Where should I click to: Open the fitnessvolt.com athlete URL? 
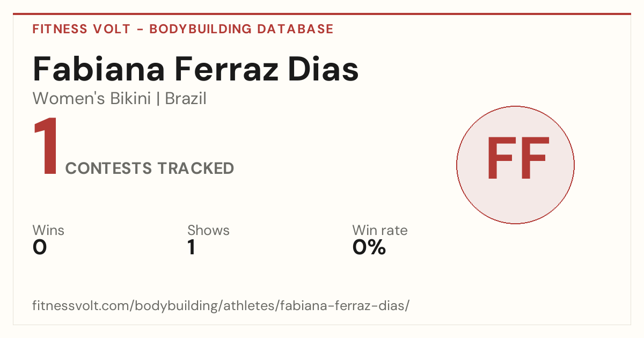pyautogui.click(x=221, y=306)
